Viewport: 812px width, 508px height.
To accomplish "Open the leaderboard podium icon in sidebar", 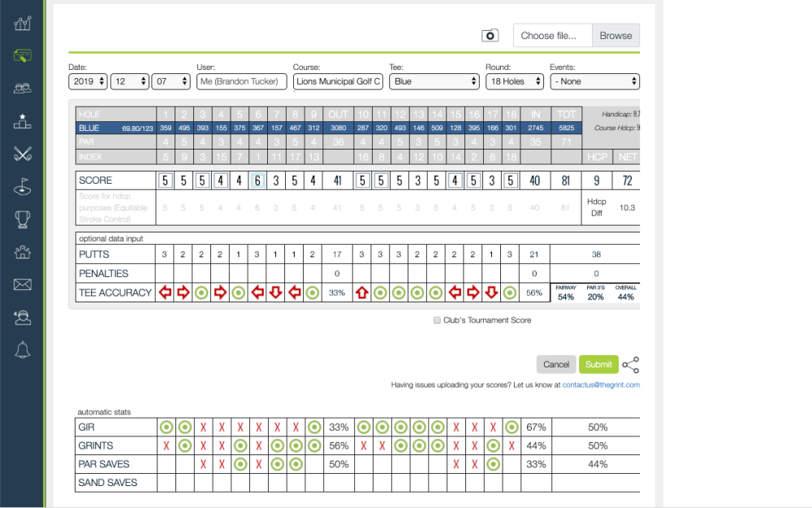I will click(22, 121).
